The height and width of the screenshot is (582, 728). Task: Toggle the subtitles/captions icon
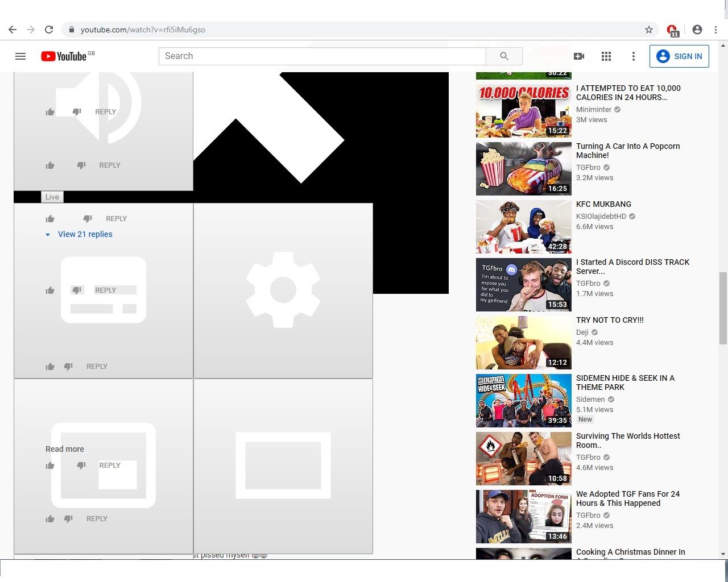[104, 290]
